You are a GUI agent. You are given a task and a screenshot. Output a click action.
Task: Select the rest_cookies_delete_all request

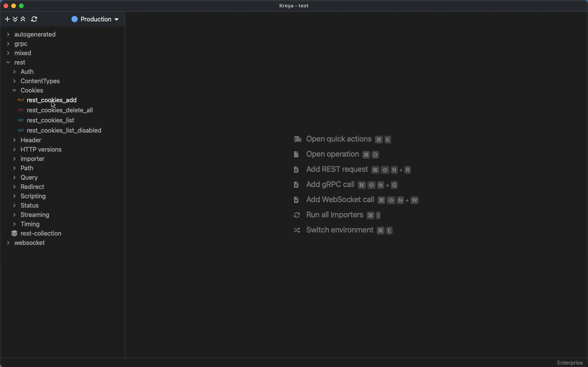point(60,110)
